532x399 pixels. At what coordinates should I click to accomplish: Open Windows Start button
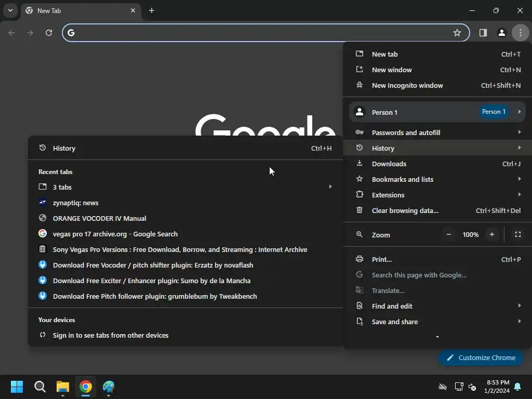[x=17, y=387]
